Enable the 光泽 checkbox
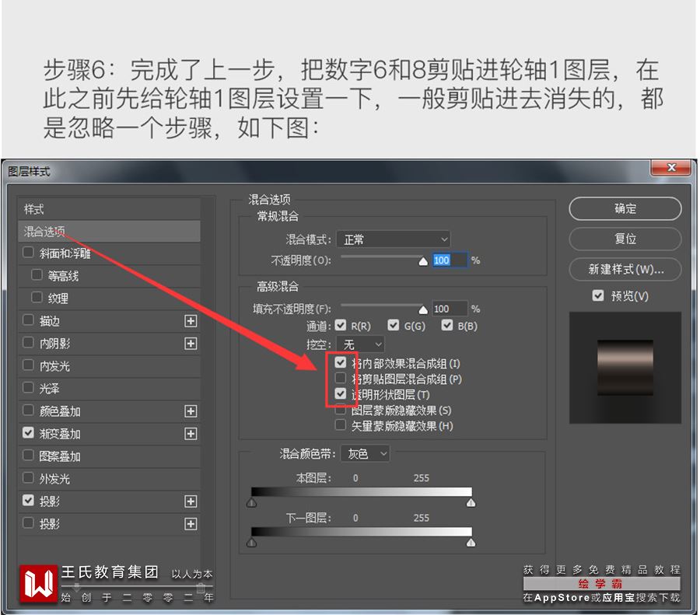 click(x=28, y=387)
